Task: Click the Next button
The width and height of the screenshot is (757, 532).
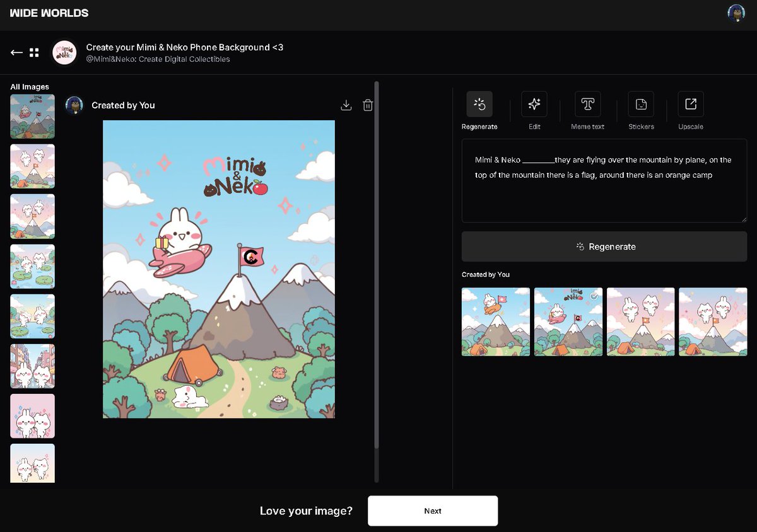Action: [433, 511]
